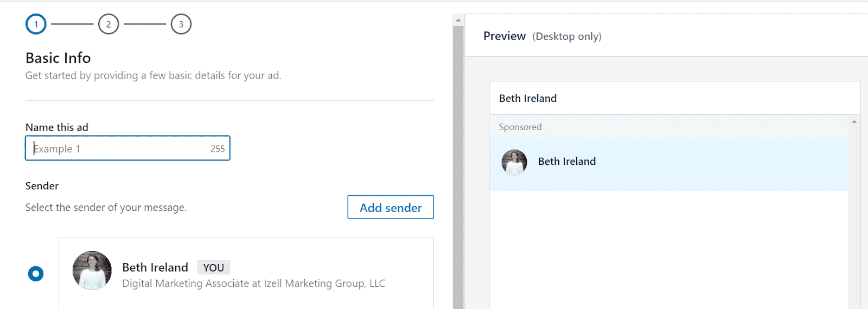Click the up arrow of the form scrollbar

[x=458, y=20]
